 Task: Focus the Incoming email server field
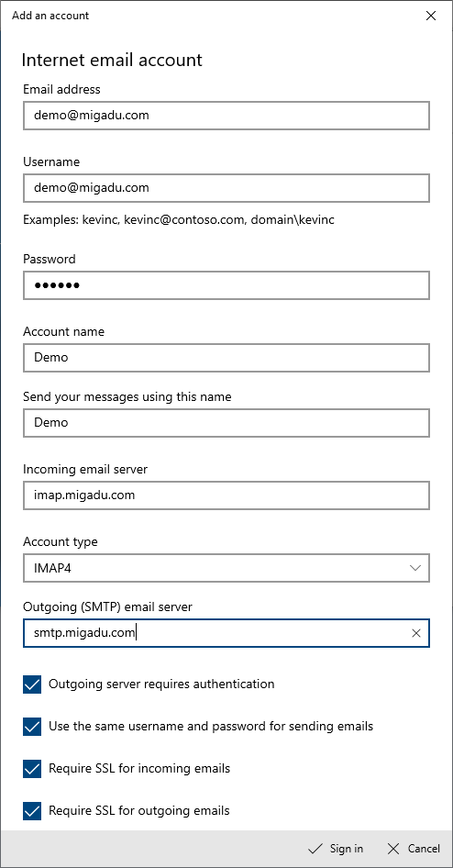(226, 495)
